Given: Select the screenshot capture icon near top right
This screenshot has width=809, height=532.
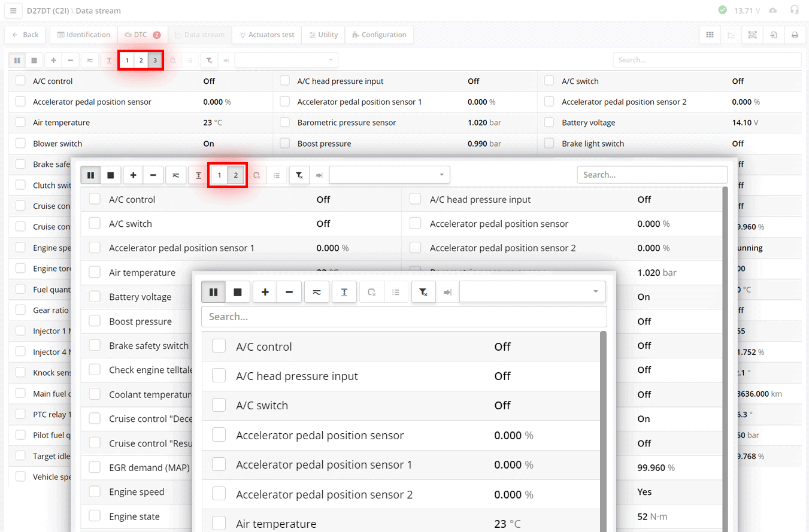Looking at the screenshot, I should pos(752,35).
